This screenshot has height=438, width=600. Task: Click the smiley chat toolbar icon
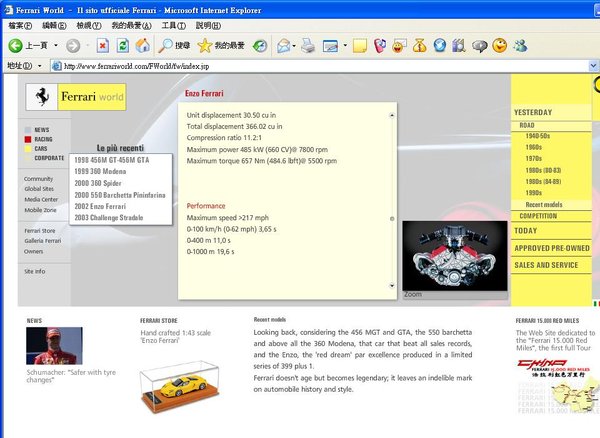pyautogui.click(x=399, y=46)
